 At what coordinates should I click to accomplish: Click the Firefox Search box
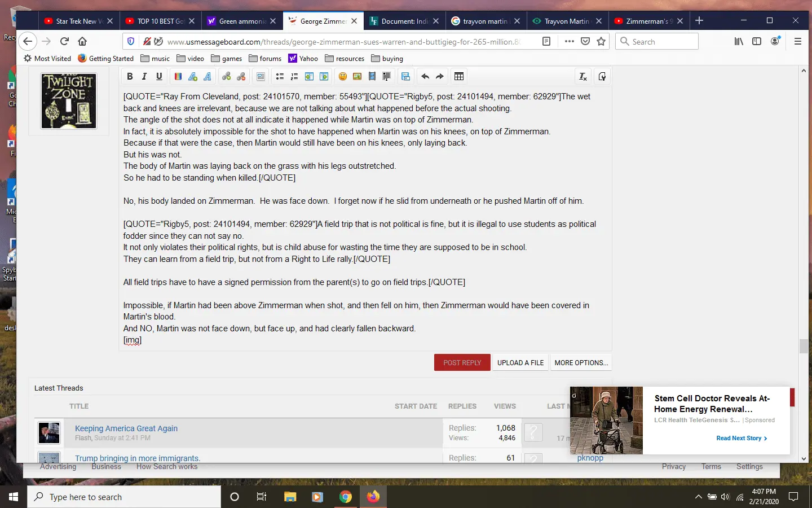coord(657,41)
